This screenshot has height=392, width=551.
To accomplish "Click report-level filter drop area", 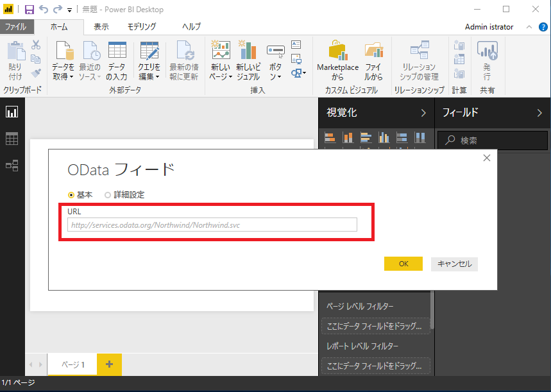I will (376, 366).
